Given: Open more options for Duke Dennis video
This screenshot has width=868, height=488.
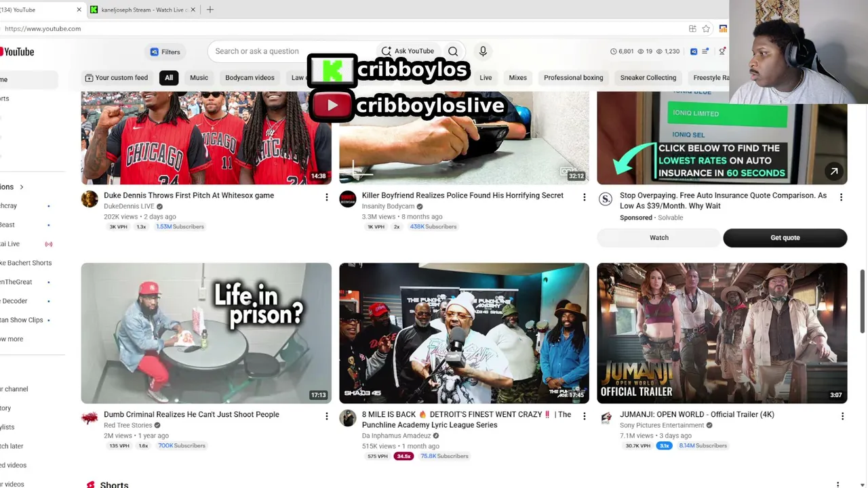Looking at the screenshot, I should click(x=326, y=197).
